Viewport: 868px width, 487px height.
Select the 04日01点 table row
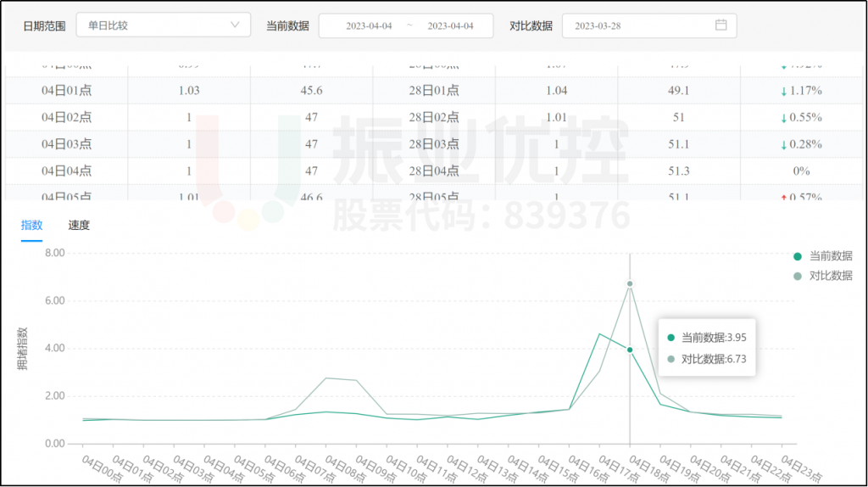pyautogui.click(x=66, y=91)
